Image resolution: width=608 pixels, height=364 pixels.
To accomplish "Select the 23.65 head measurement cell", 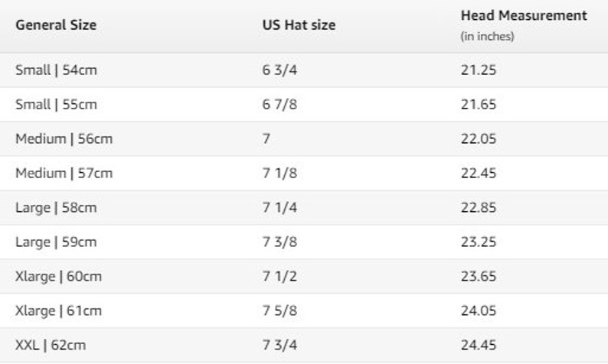I will [479, 277].
